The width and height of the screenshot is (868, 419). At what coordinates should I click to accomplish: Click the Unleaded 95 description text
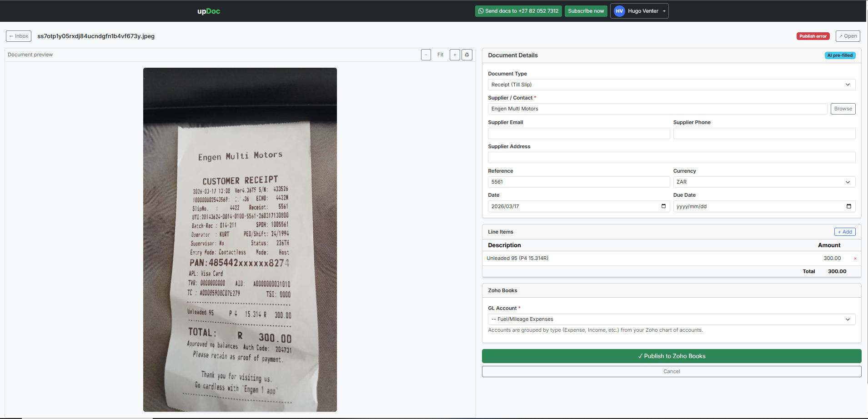point(517,258)
